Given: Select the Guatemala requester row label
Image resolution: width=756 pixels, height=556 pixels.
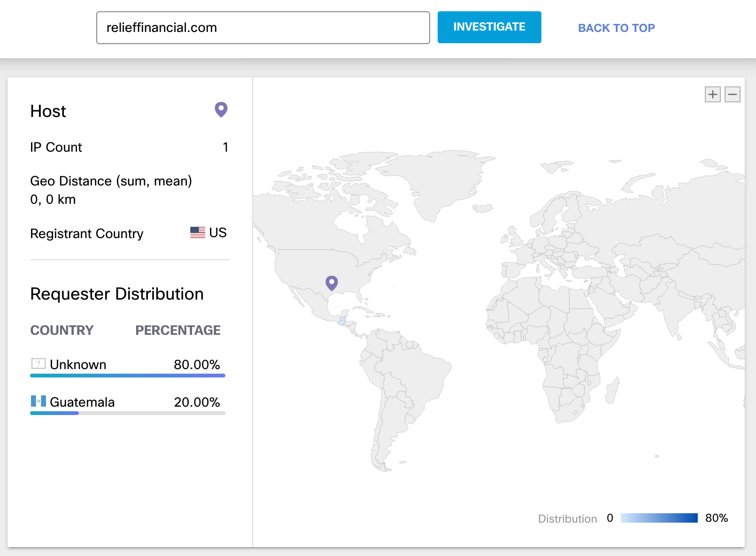Looking at the screenshot, I should (x=82, y=402).
